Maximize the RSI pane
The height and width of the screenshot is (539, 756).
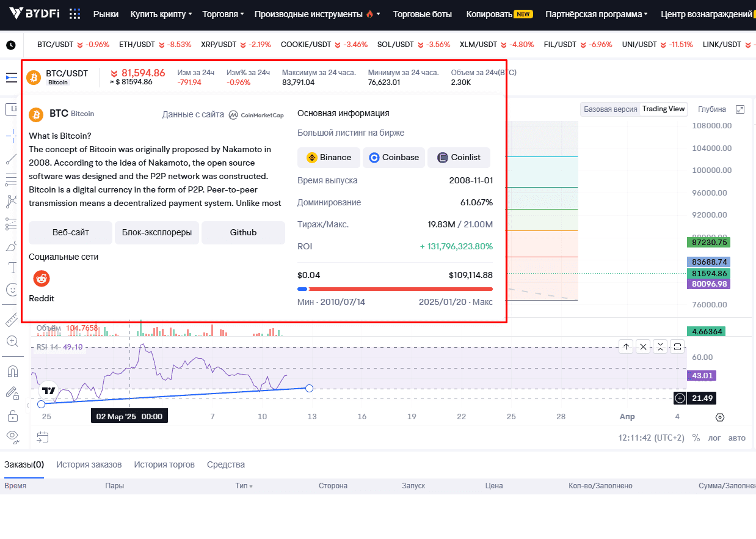coord(677,347)
